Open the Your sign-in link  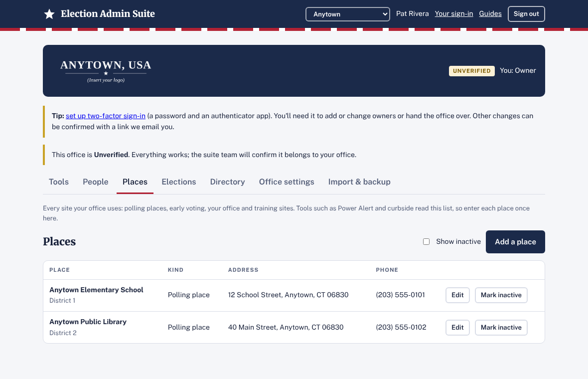(x=454, y=14)
